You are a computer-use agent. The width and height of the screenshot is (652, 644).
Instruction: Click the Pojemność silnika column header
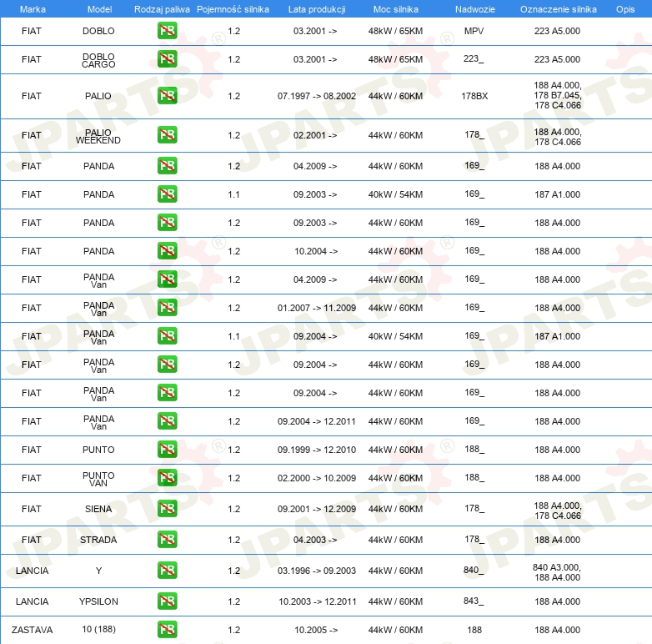coord(233,9)
